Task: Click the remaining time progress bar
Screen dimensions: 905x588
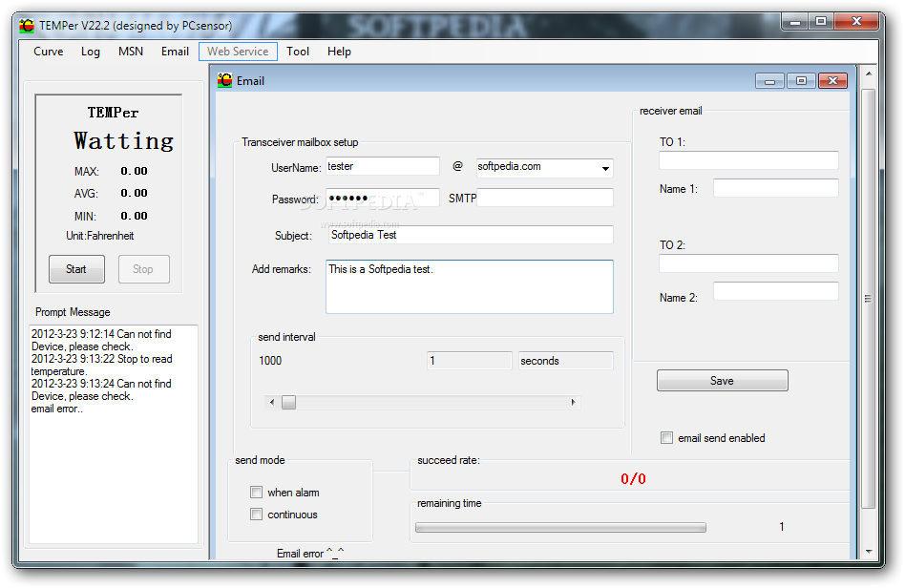Action: click(560, 528)
